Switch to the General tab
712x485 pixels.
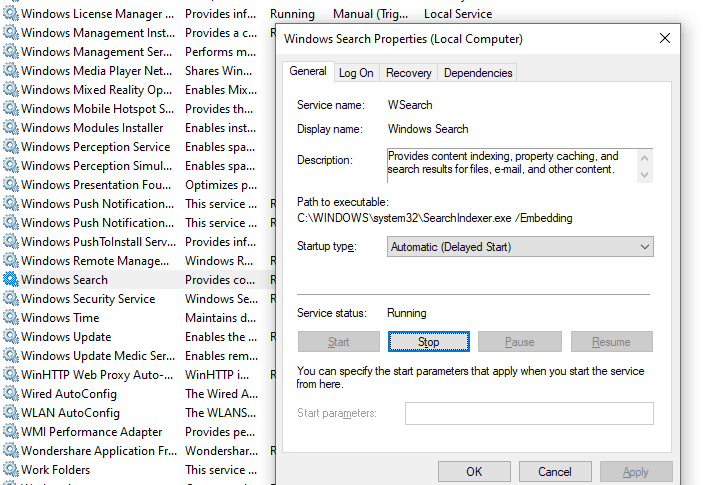click(308, 71)
